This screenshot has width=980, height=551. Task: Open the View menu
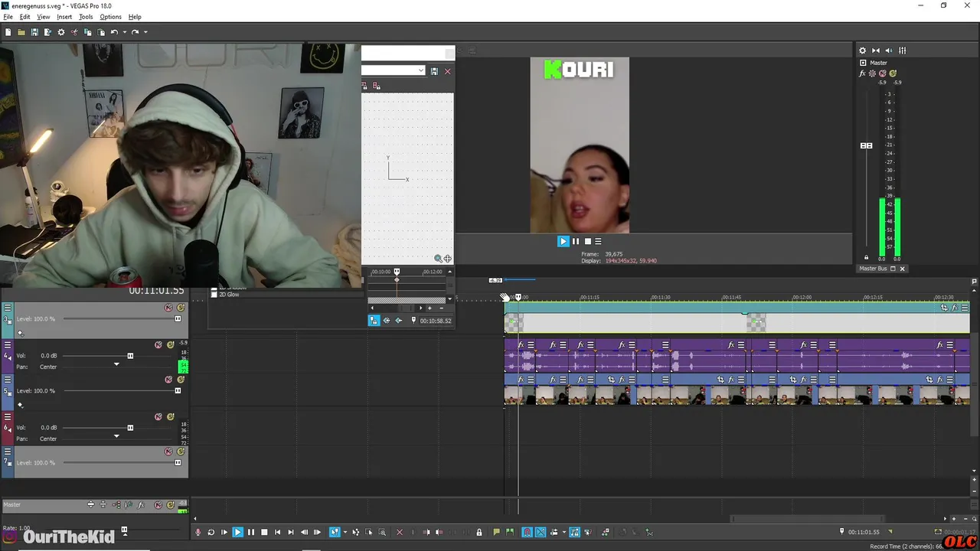(44, 17)
